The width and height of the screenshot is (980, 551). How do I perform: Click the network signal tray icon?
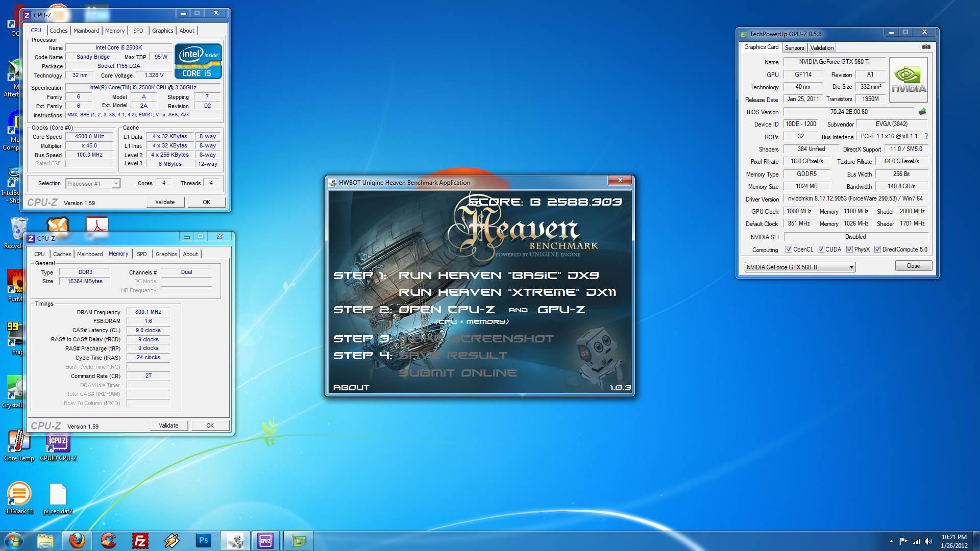click(x=916, y=541)
